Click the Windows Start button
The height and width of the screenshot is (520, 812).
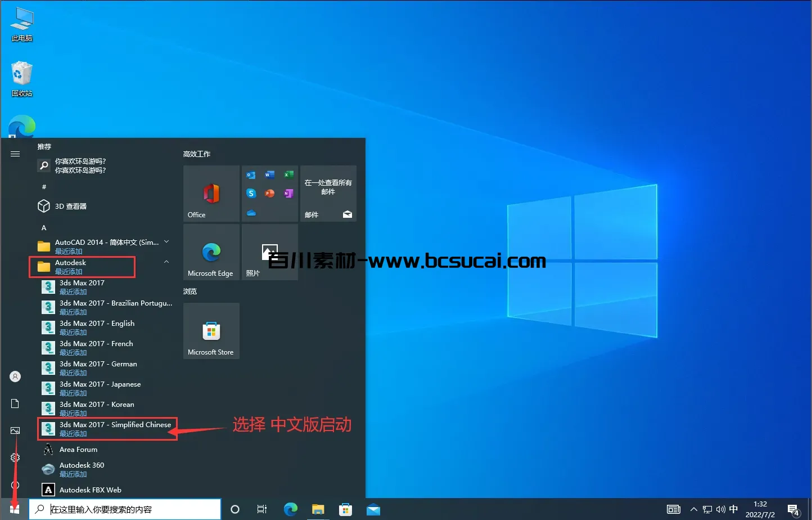click(x=15, y=509)
